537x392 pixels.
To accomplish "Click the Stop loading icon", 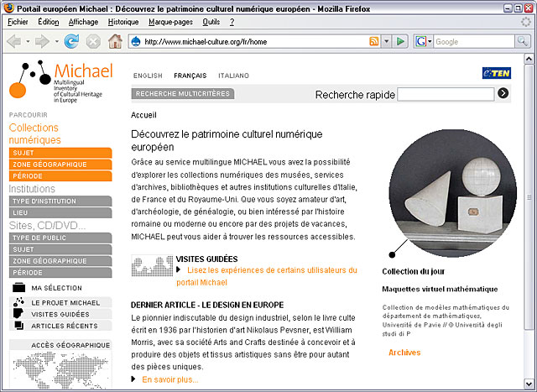I will (93, 42).
